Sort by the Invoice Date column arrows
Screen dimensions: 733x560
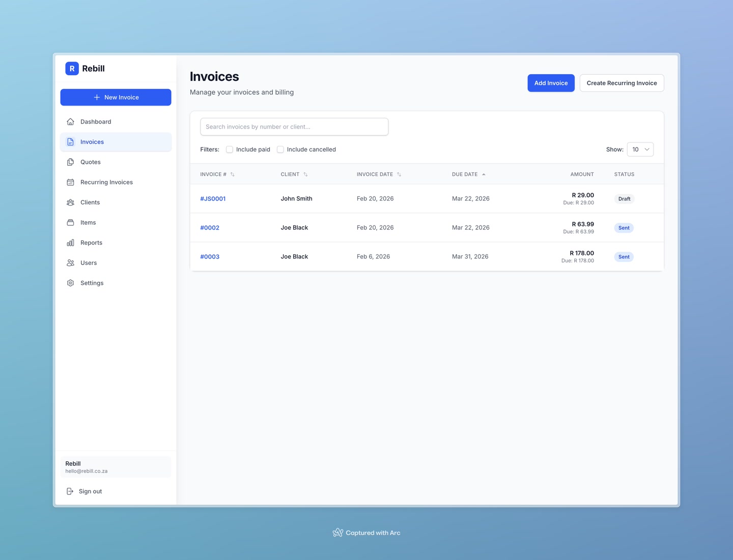click(399, 174)
